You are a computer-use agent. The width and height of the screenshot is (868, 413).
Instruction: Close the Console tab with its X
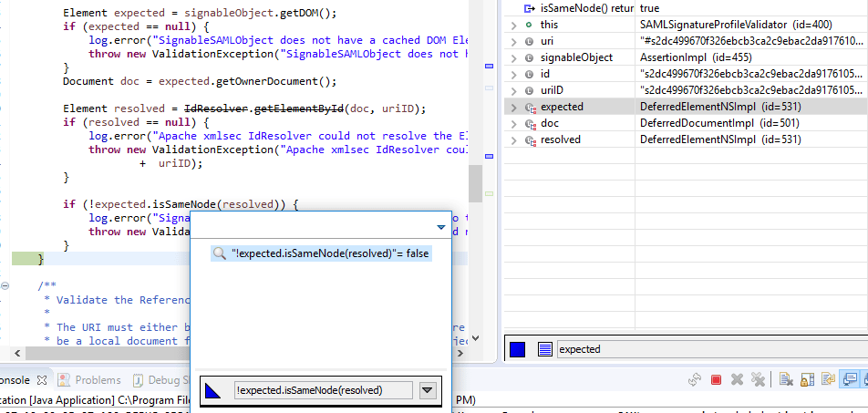[x=42, y=380]
